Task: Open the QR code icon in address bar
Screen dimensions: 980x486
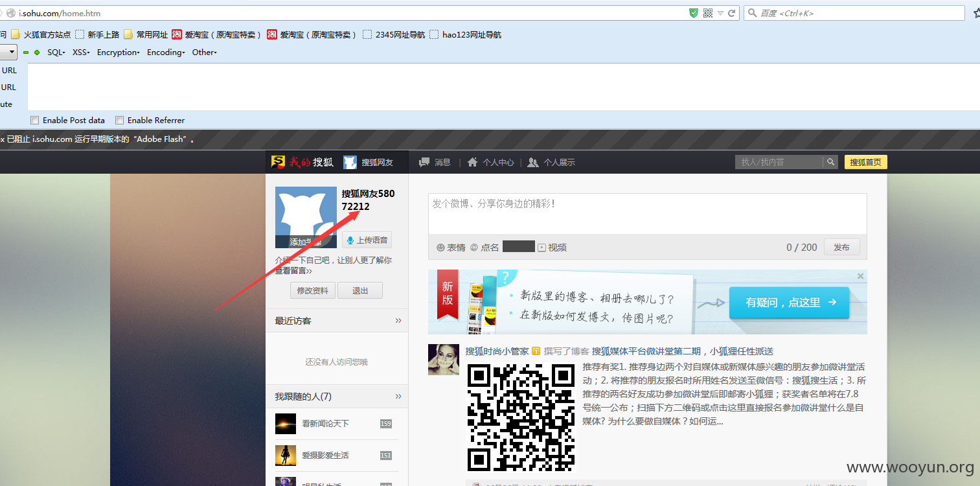Action: [x=708, y=13]
